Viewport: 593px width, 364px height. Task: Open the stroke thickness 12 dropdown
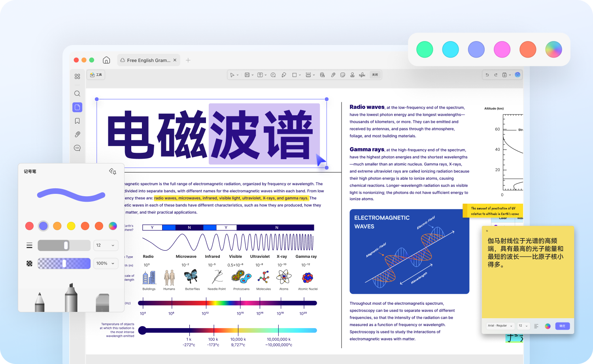pos(106,246)
